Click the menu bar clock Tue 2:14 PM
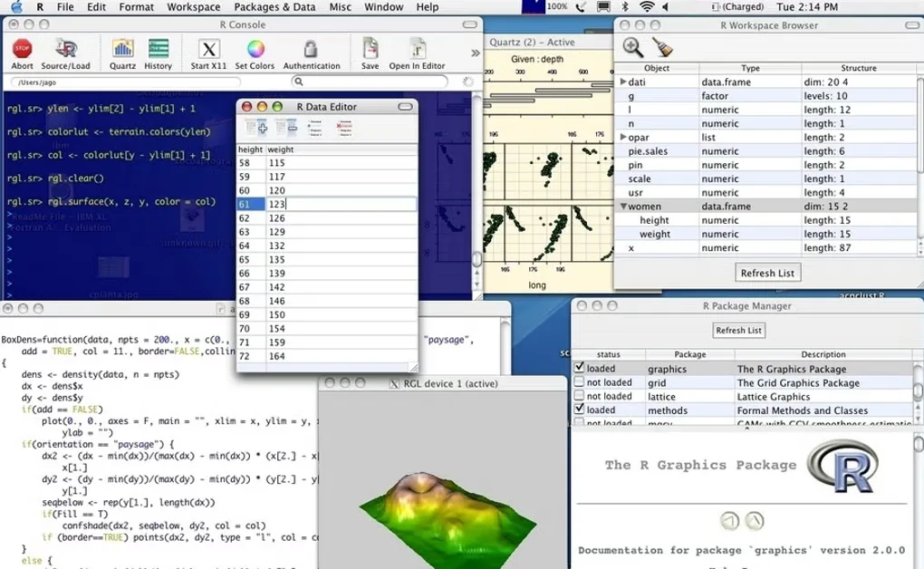Screen dimensions: 924x569 tap(807, 7)
